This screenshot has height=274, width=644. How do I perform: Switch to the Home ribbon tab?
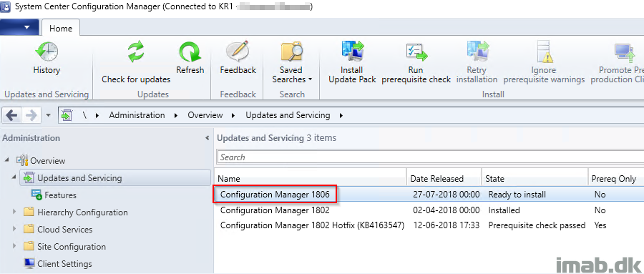point(61,29)
